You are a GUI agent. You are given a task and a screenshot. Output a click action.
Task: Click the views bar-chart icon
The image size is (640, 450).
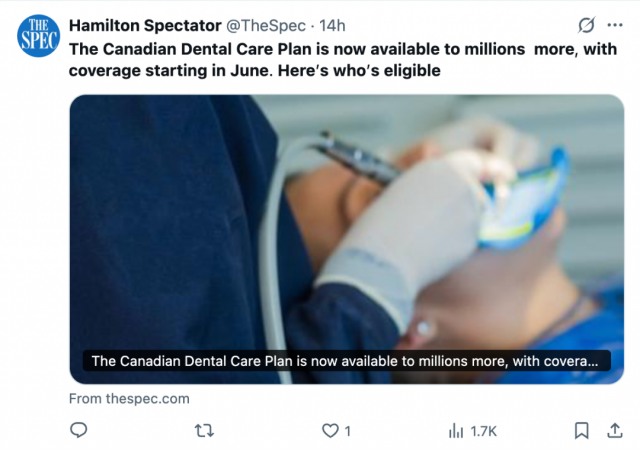(456, 431)
